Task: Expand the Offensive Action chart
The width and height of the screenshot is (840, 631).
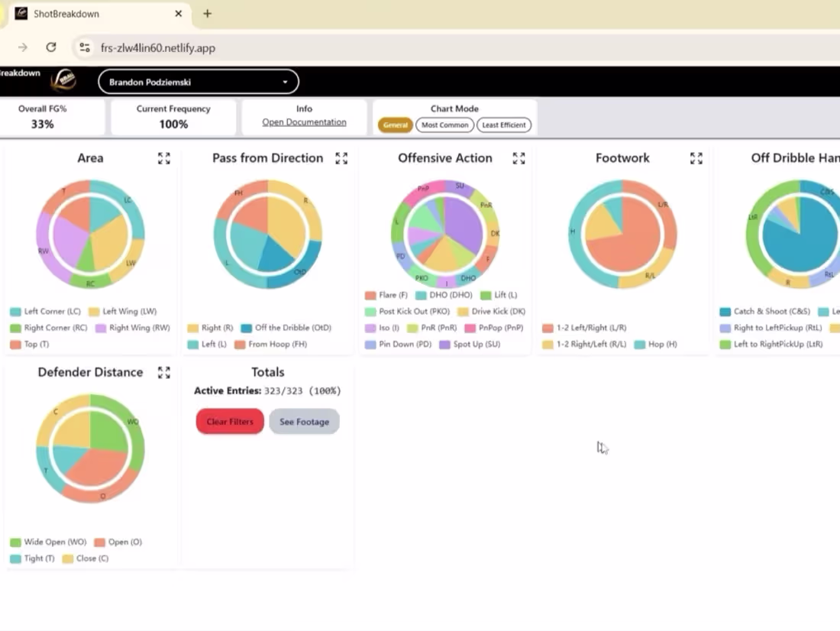Action: tap(519, 158)
